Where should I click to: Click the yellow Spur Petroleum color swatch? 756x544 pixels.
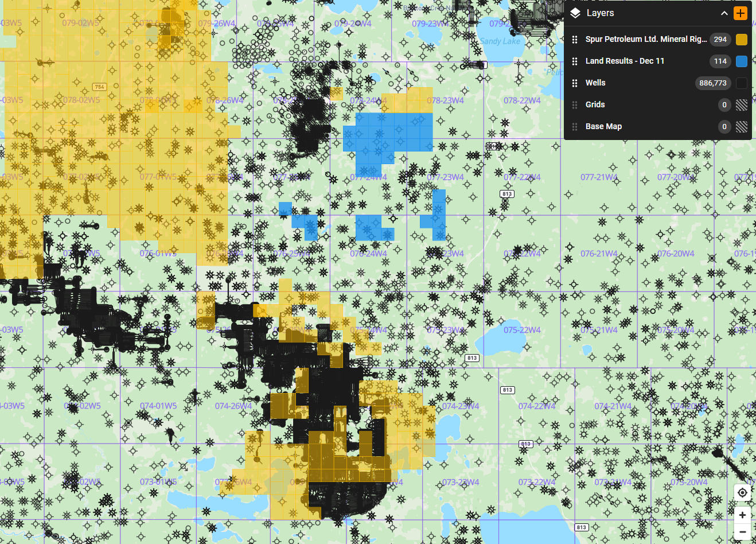[x=742, y=40]
